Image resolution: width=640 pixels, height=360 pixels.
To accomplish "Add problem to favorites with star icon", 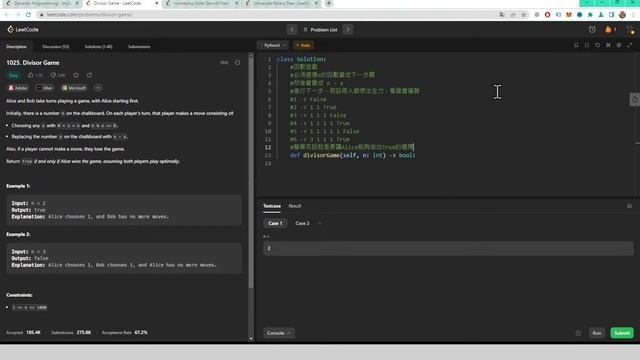I will click(76, 75).
